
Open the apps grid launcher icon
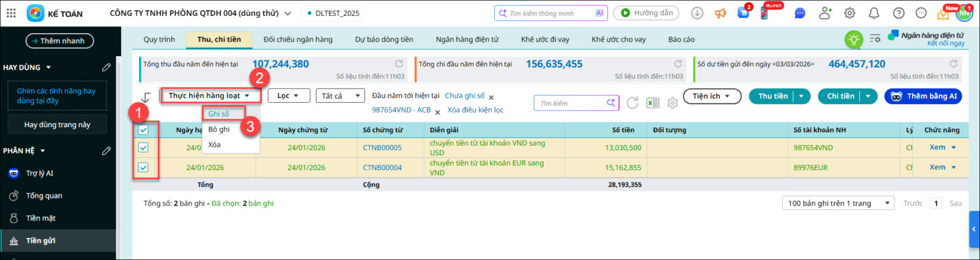[11, 13]
